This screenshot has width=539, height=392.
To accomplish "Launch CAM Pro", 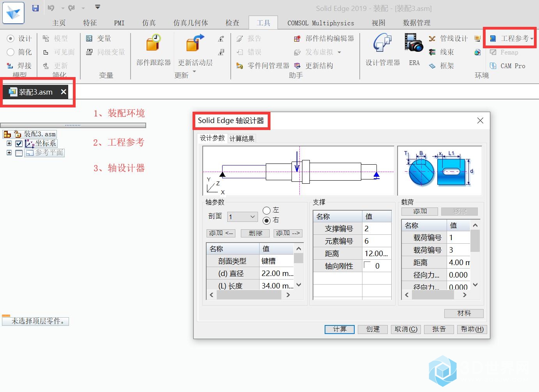I will [507, 66].
